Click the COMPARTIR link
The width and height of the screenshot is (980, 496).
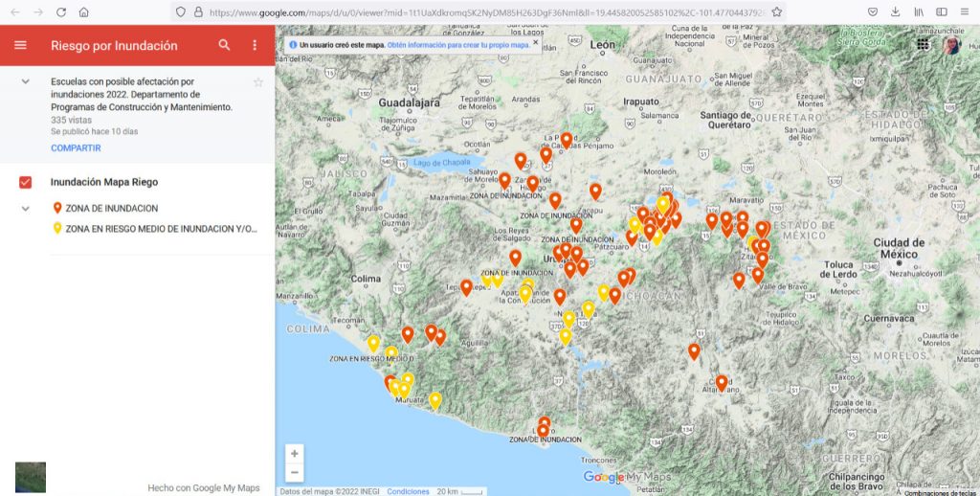76,148
